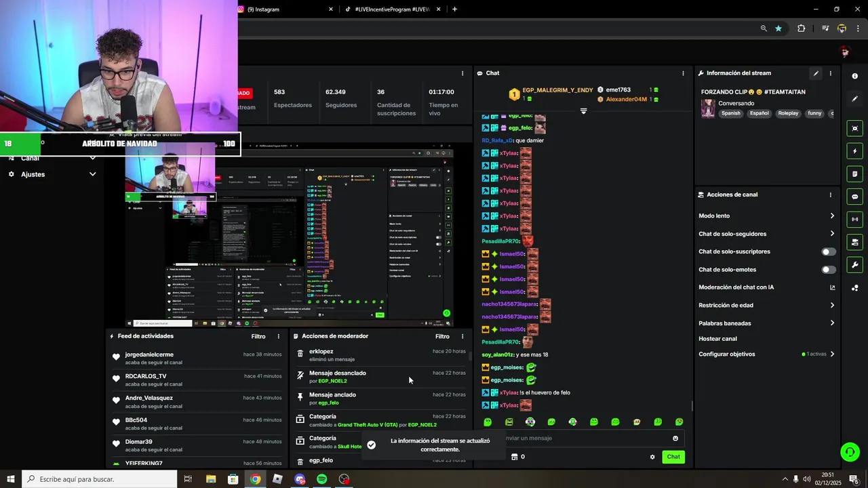Open jorgedanielcerme in activity feed
Viewport: 868px width, 488px height.
coord(149,354)
